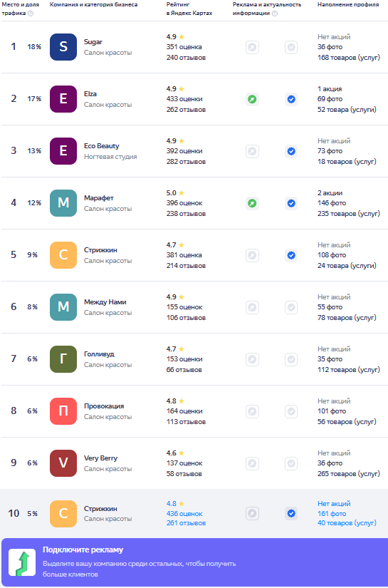Click the 40 товаров (услуг) link
Image resolution: width=388 pixels, height=588 pixels.
347,523
